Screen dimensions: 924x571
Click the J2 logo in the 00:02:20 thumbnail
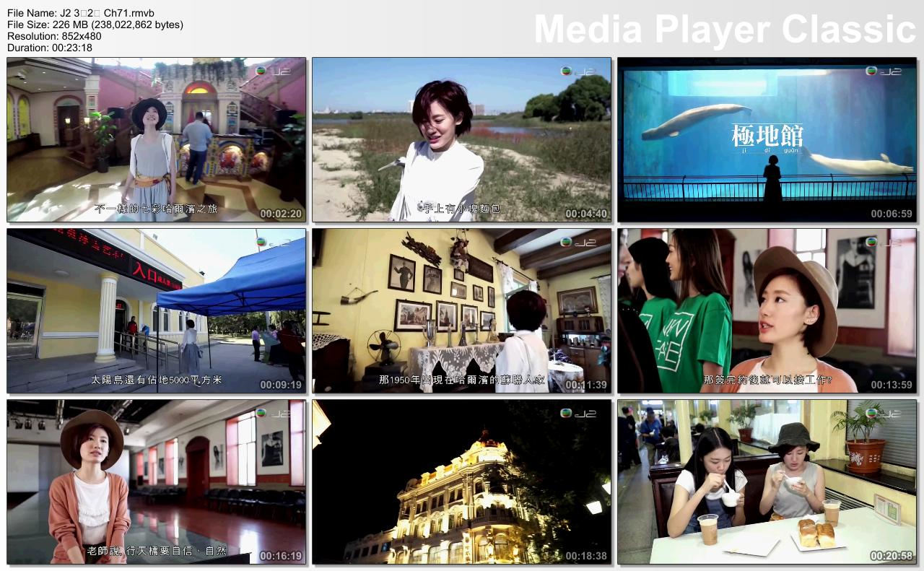point(274,71)
